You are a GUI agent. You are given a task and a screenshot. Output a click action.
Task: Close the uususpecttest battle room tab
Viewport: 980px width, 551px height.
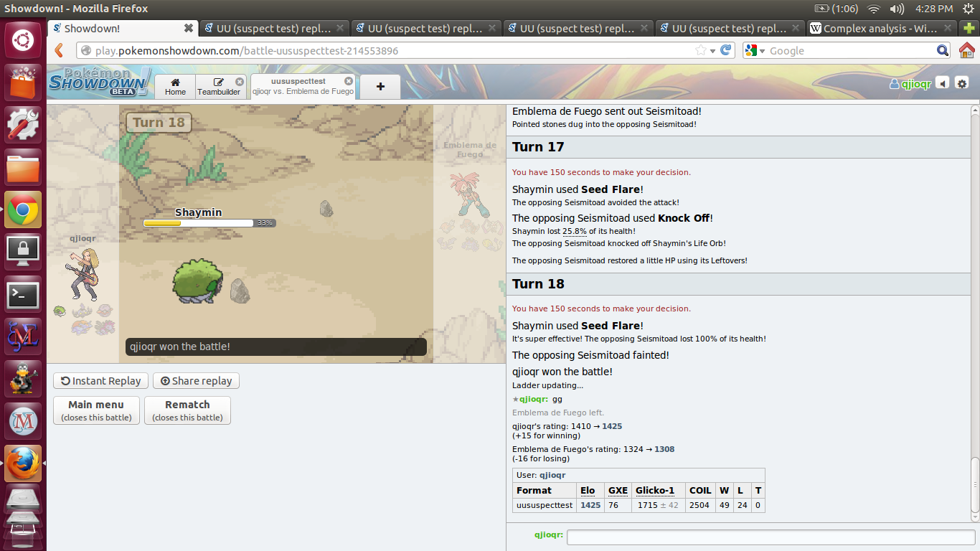349,81
